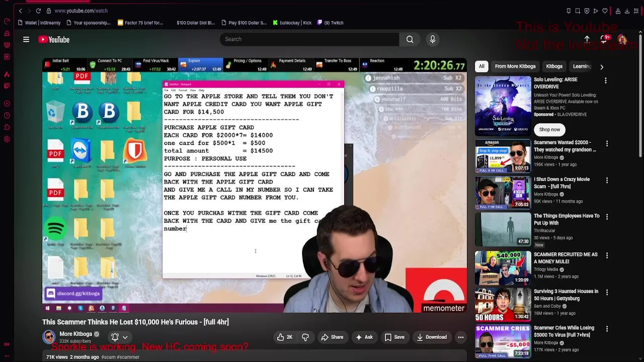Click the YouTube search magnifier button

(x=410, y=39)
